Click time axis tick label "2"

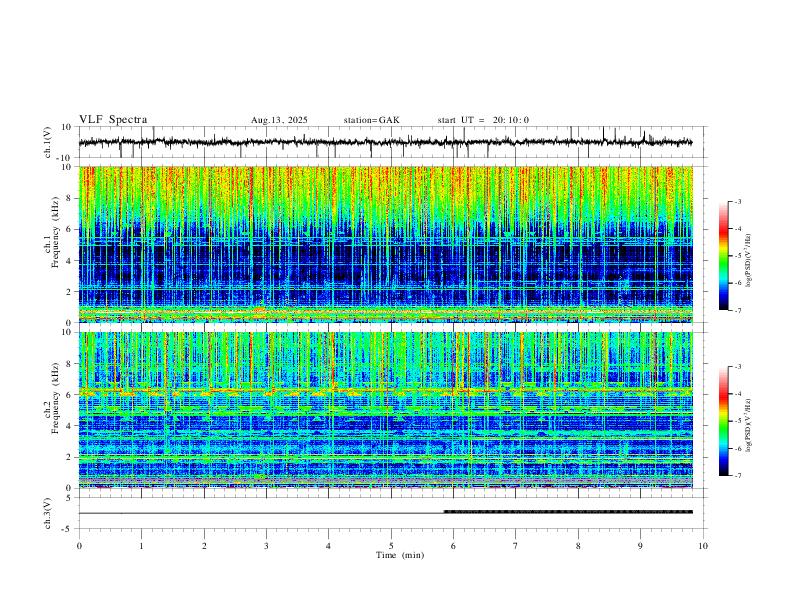tap(204, 546)
